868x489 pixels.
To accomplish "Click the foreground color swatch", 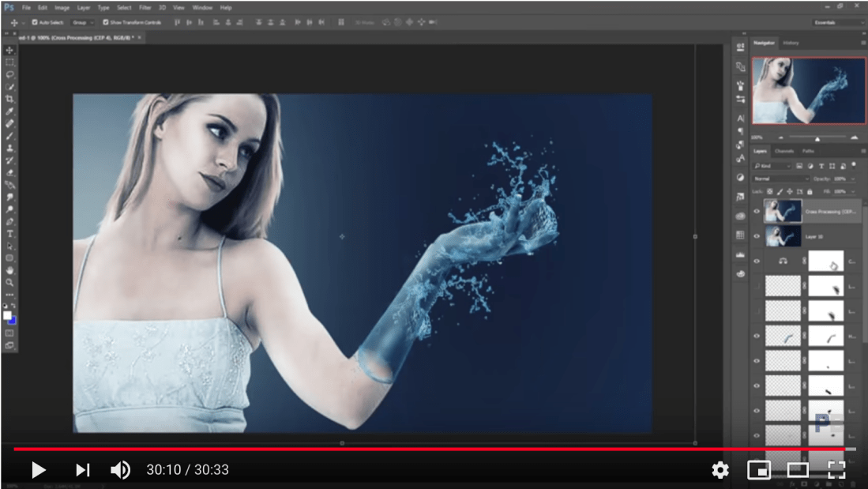I will click(6, 314).
